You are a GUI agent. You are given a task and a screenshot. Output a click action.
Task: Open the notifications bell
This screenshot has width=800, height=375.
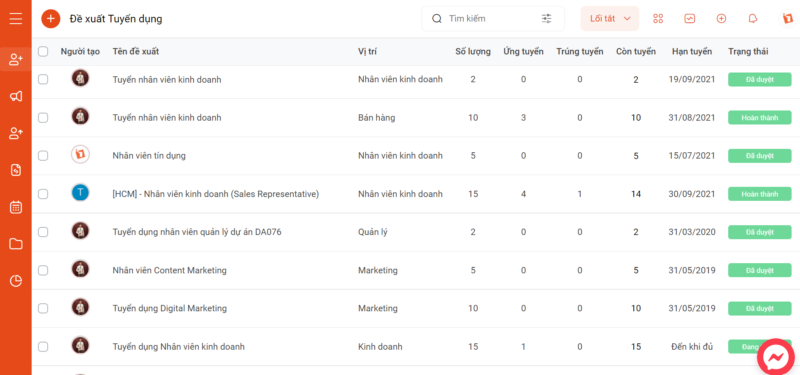pyautogui.click(x=753, y=19)
